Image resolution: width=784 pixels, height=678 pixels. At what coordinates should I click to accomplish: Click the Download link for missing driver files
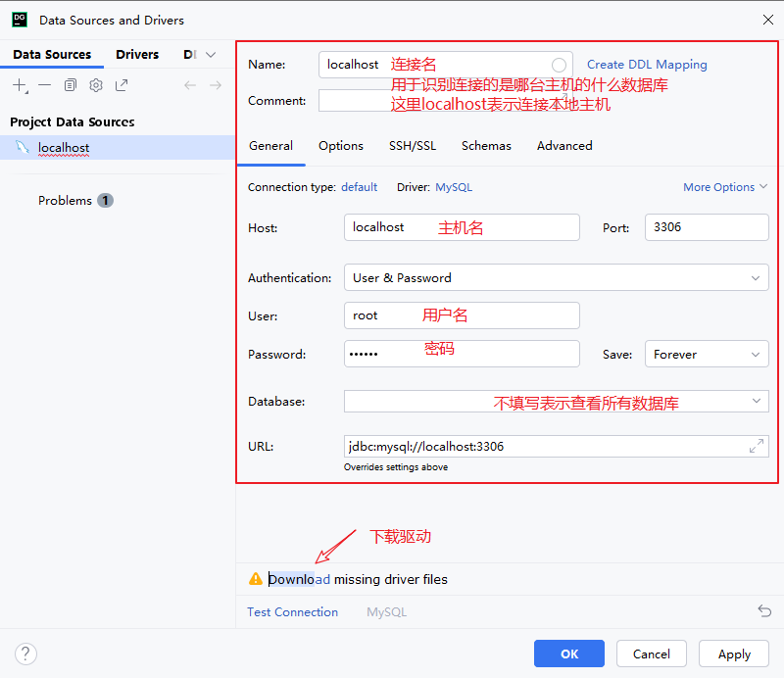pos(299,579)
